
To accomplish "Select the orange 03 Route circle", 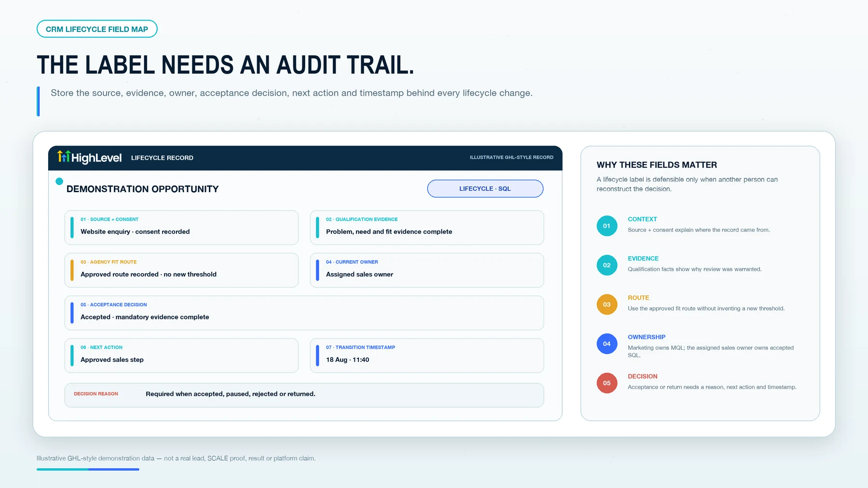I will tap(607, 304).
